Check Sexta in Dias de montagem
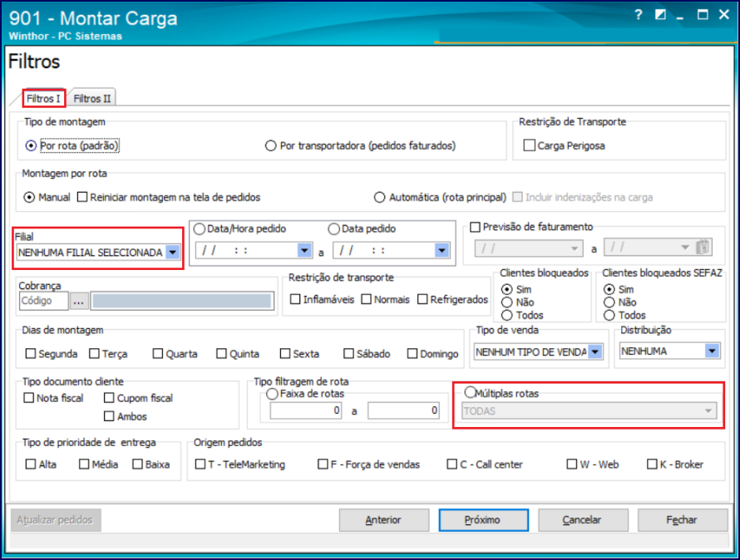The image size is (740, 560). (x=285, y=353)
